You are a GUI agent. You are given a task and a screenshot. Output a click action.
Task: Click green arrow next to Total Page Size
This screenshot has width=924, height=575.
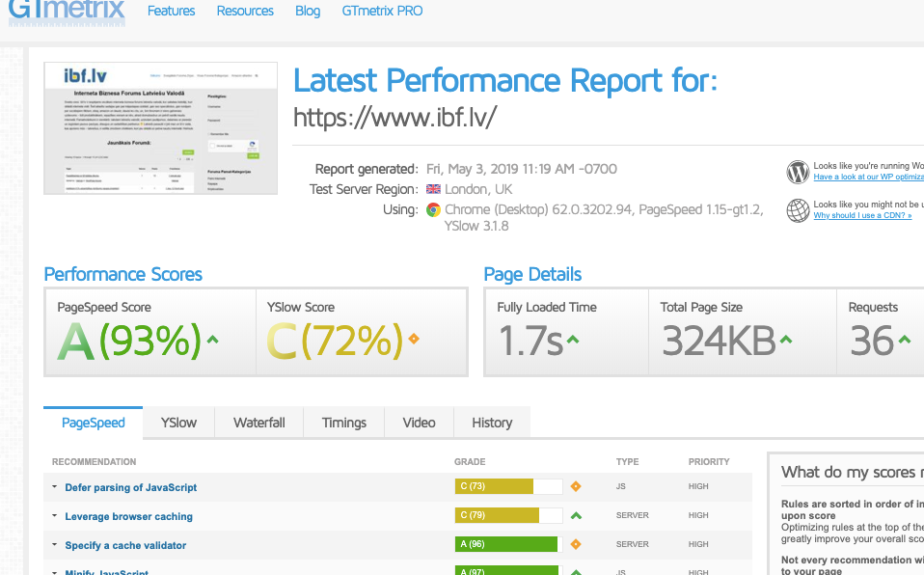[787, 340]
